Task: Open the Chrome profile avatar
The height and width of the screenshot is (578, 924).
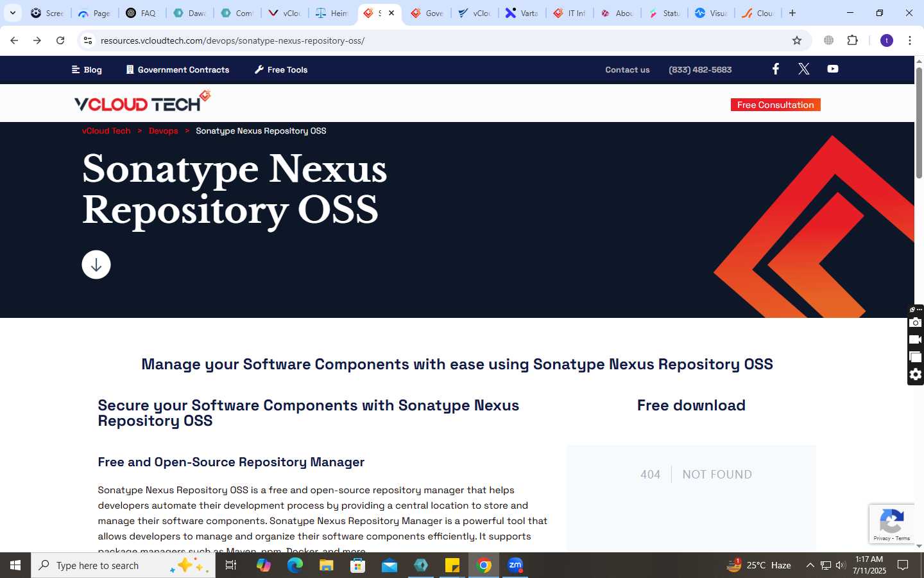Action: coord(887,40)
